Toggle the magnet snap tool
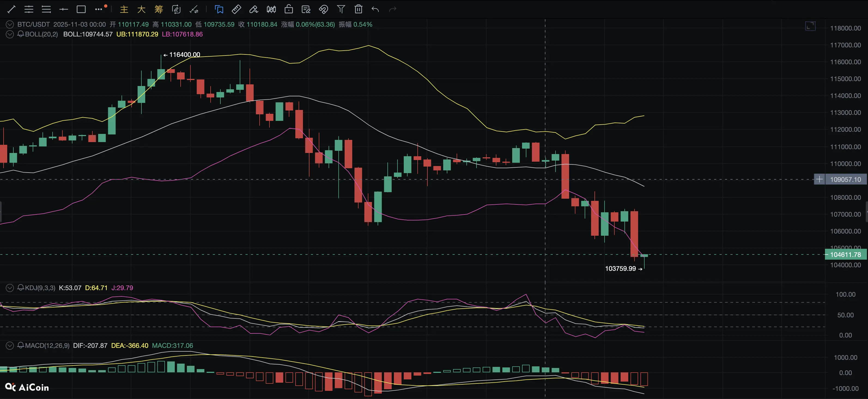 click(323, 9)
